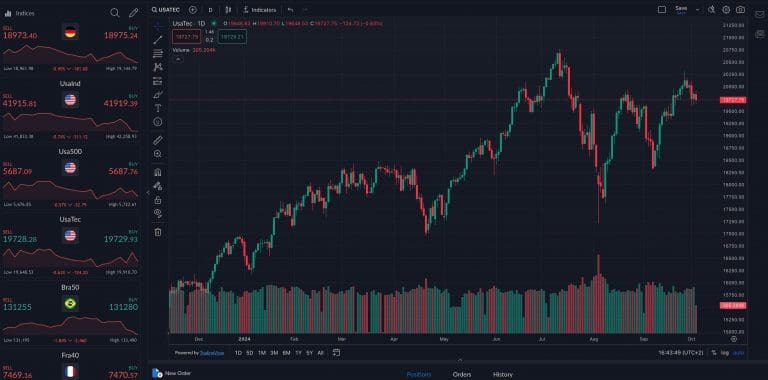Save the chart layout

click(x=681, y=9)
